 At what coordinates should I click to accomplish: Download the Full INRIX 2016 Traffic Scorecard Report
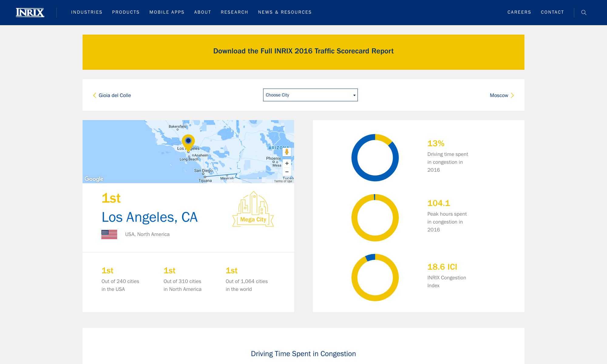pyautogui.click(x=303, y=52)
